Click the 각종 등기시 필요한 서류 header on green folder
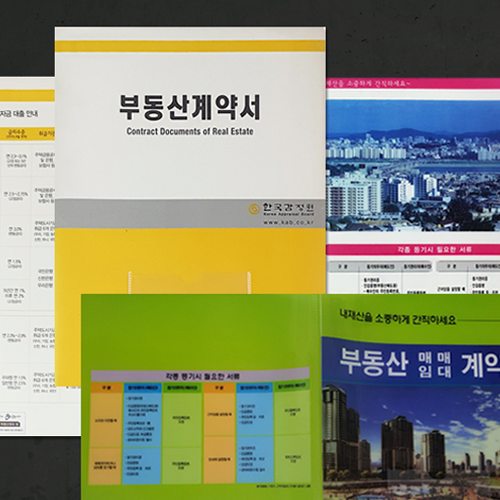Image resolution: width=500 pixels, height=500 pixels. tap(200, 376)
